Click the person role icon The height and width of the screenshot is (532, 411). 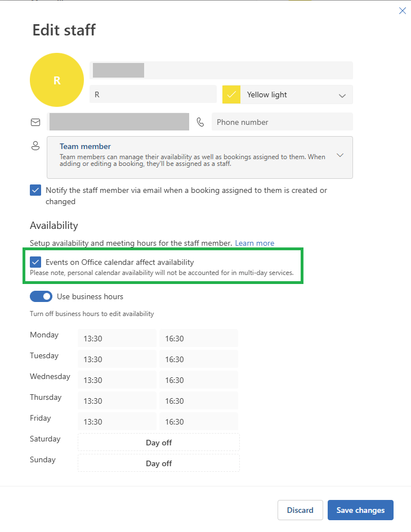click(x=35, y=146)
